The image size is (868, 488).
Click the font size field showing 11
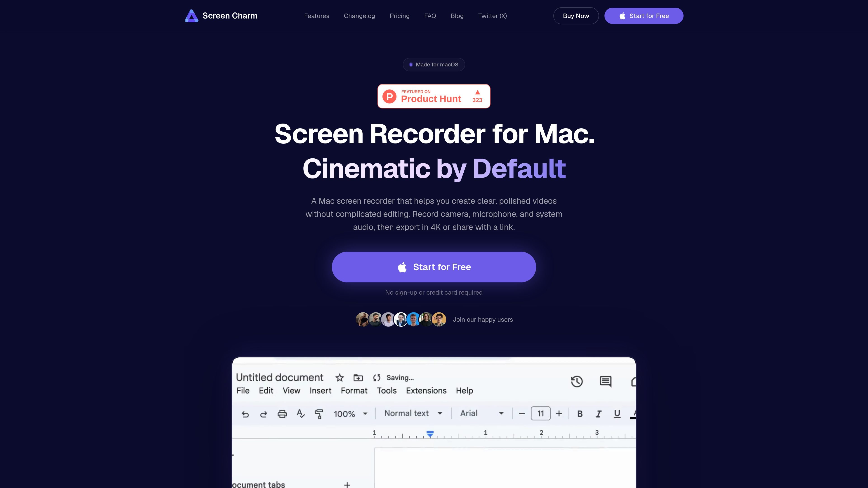click(x=540, y=413)
